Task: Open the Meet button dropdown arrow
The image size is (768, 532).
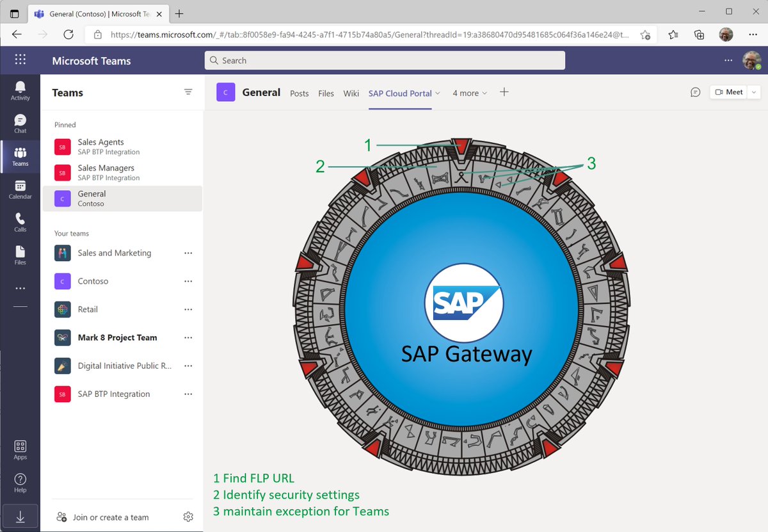Action: (x=753, y=92)
